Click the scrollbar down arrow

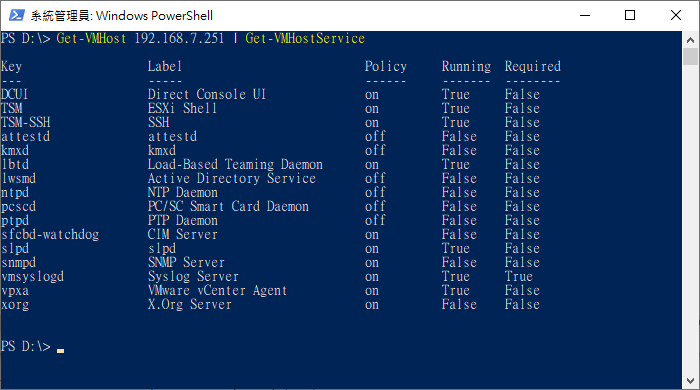tap(691, 381)
